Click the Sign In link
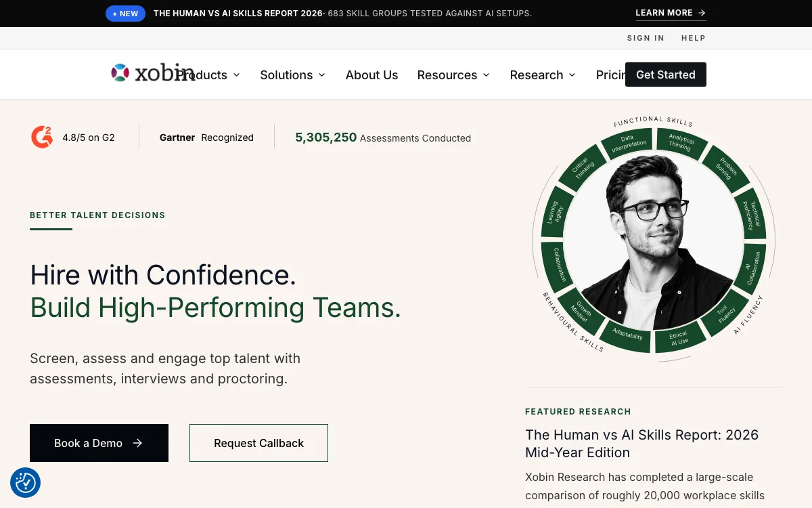Viewport: 812px width, 508px height. 646,38
